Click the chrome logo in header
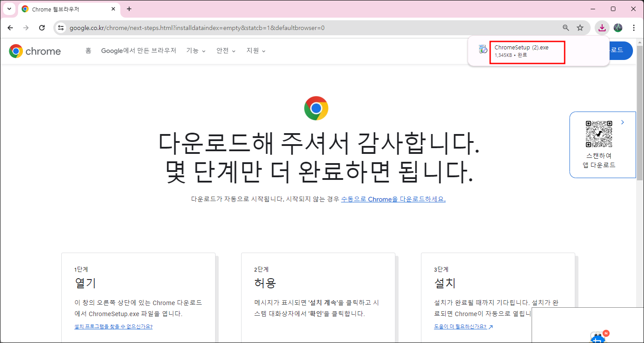The image size is (644, 343). [35, 51]
